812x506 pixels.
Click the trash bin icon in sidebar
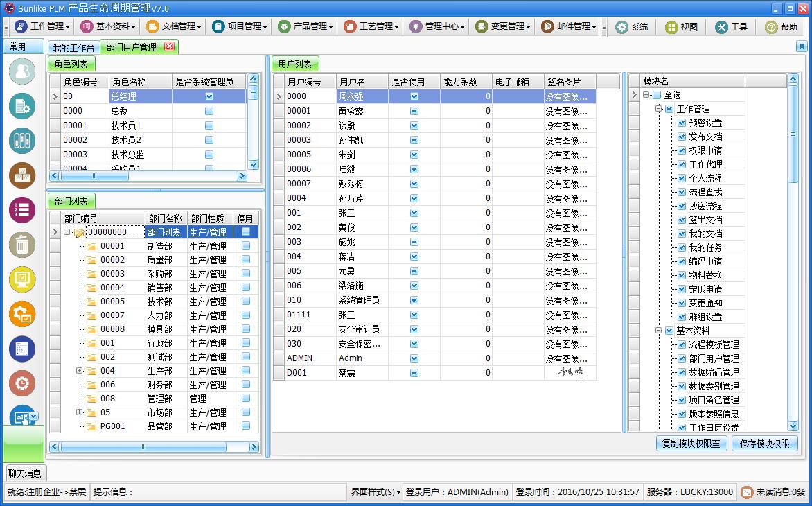click(x=23, y=244)
